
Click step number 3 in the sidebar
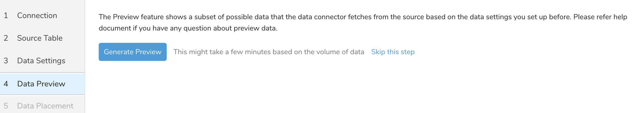click(x=6, y=61)
